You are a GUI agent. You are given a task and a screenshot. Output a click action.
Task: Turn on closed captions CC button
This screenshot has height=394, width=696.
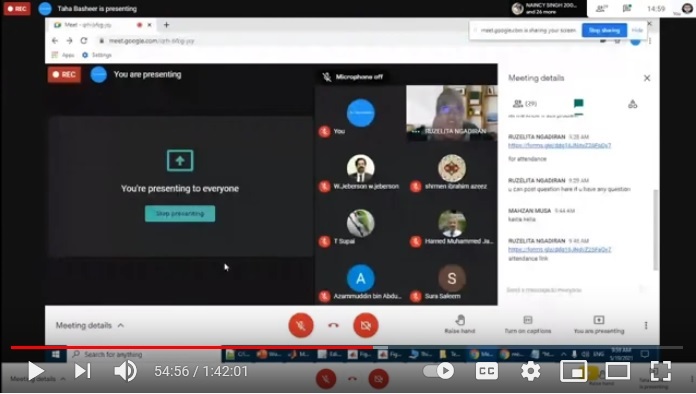click(486, 371)
